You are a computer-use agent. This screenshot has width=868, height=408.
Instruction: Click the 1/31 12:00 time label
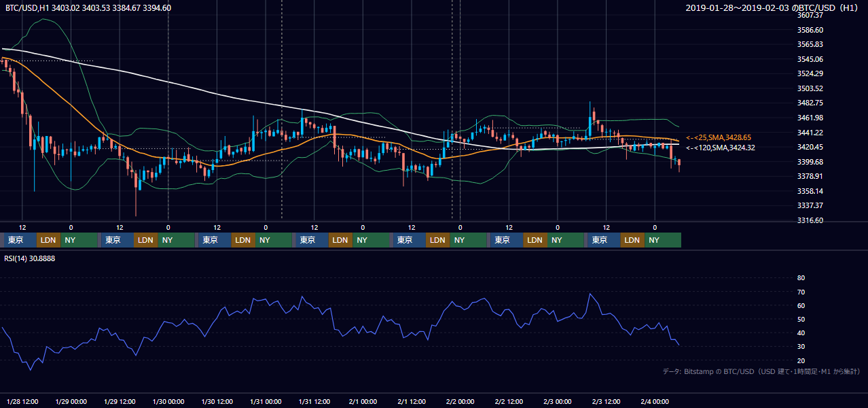[x=315, y=401]
